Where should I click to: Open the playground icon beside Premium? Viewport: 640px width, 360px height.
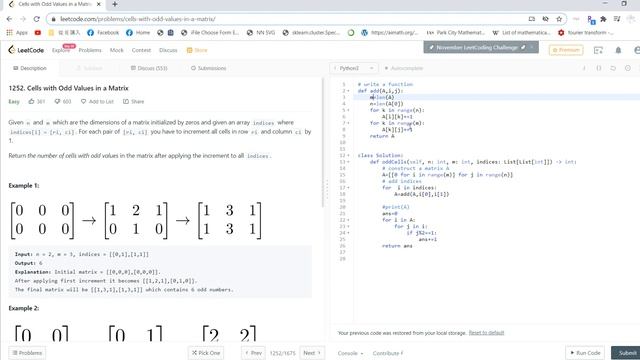point(598,50)
